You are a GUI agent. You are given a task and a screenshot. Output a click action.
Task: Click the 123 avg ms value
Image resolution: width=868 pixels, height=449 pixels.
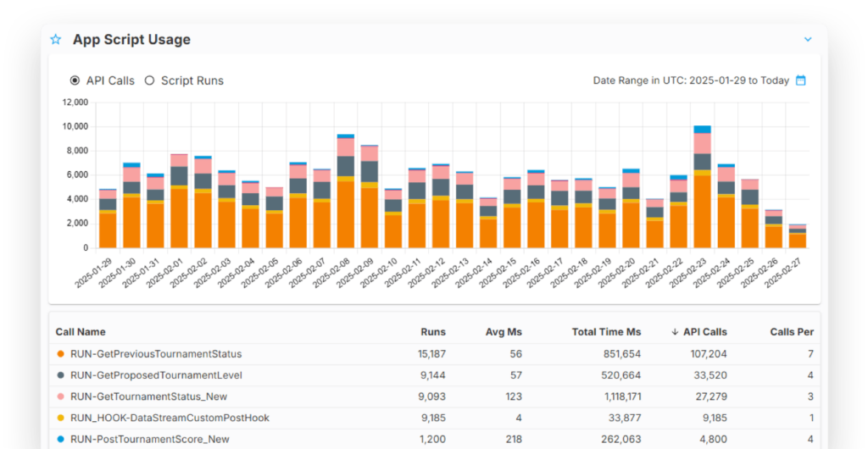point(514,396)
